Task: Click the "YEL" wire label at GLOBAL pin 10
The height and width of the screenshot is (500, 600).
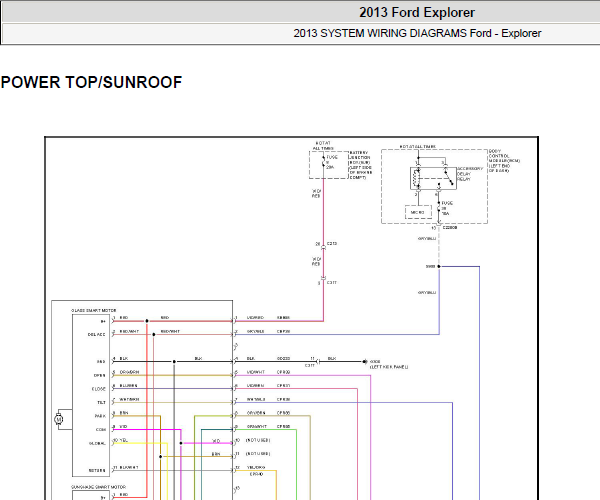Action: 123,440
